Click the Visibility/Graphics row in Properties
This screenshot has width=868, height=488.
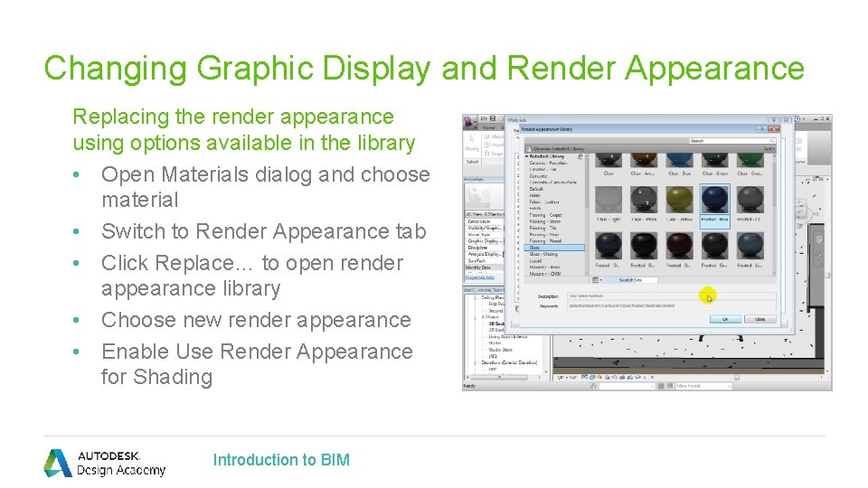(483, 228)
